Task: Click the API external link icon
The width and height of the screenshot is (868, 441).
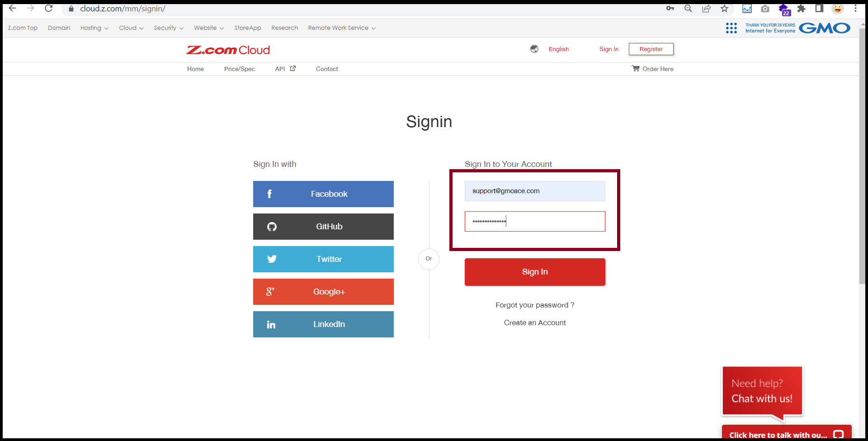Action: pyautogui.click(x=293, y=68)
